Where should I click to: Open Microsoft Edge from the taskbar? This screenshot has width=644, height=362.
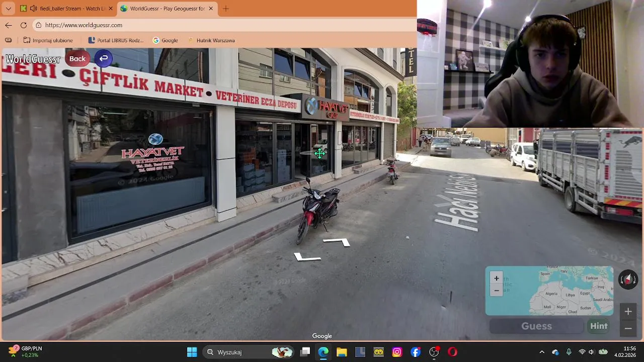[323, 352]
